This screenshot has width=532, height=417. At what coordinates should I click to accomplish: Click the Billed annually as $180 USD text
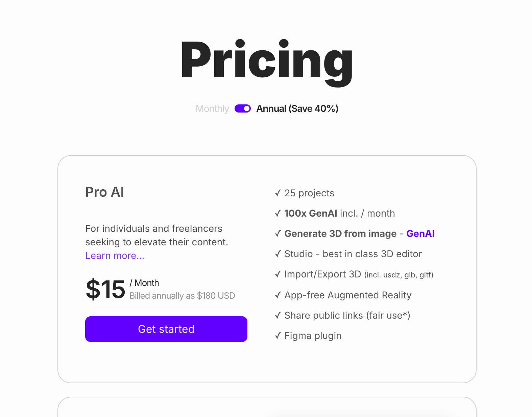[182, 296]
